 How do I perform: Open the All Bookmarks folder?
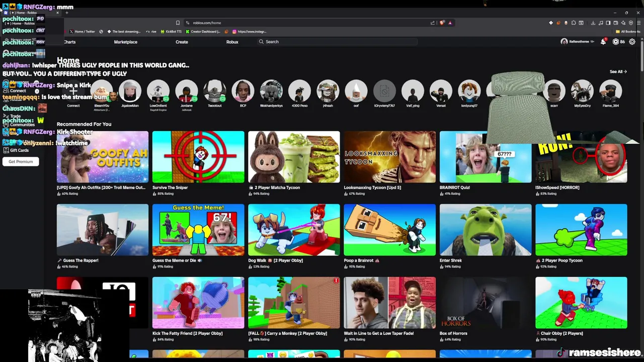click(x=628, y=31)
